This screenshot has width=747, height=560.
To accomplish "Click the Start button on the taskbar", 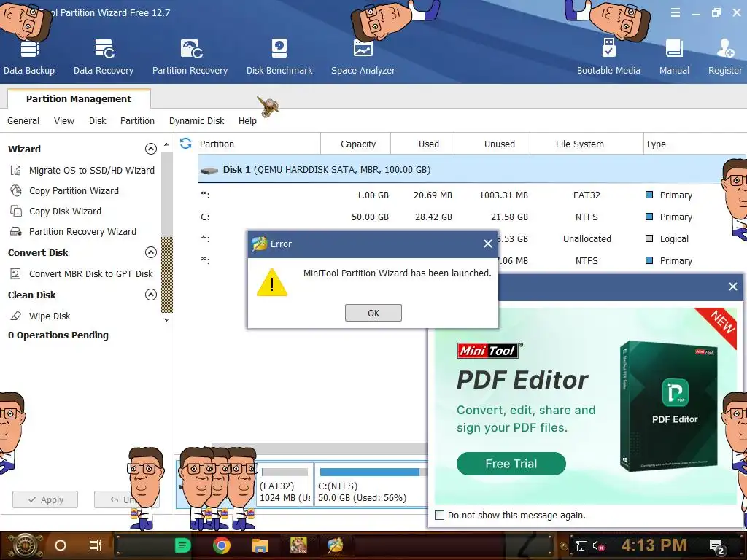I will (x=26, y=545).
